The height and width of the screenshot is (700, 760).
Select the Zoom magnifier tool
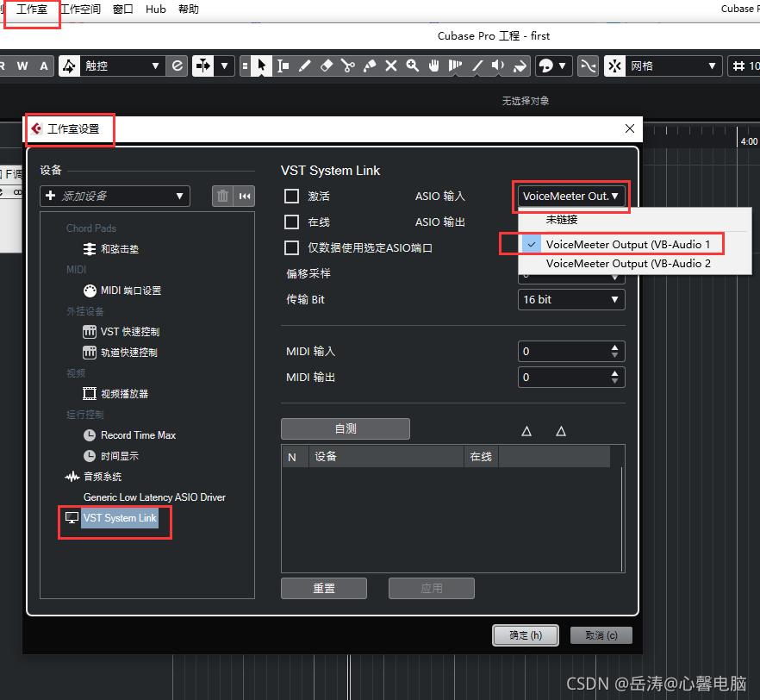click(413, 66)
